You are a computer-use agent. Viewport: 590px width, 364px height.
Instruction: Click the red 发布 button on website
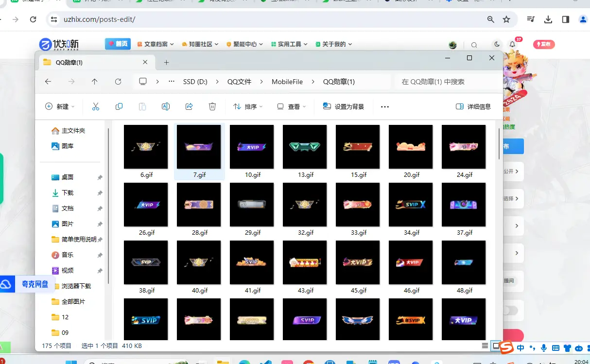tap(544, 44)
